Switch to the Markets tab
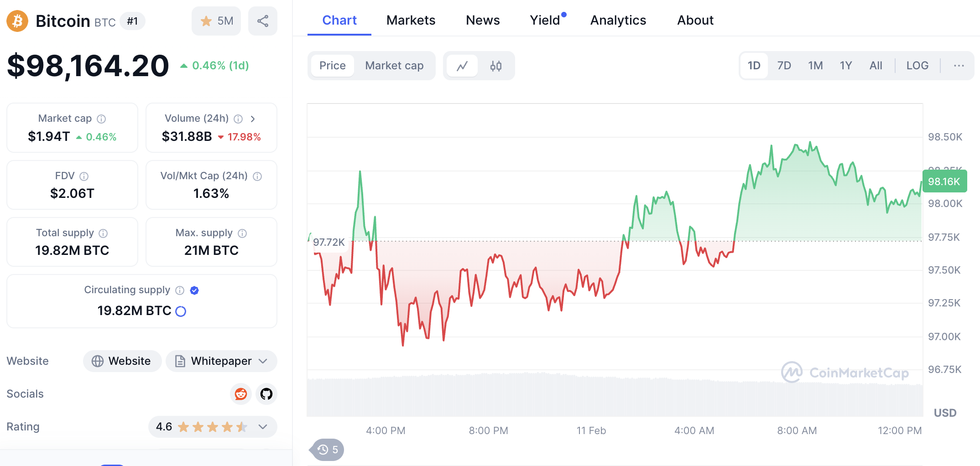The width and height of the screenshot is (980, 466). pos(411,20)
